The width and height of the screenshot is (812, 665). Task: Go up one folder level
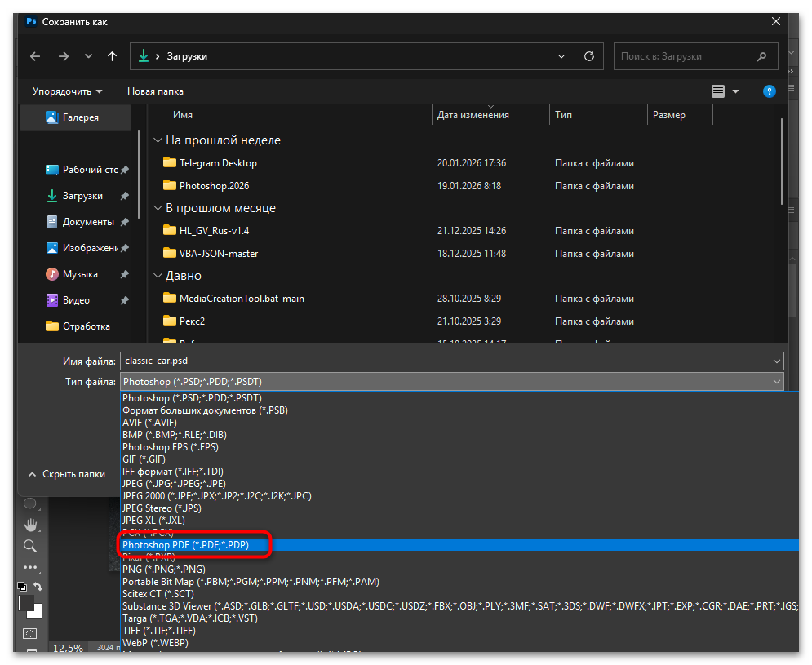pyautogui.click(x=112, y=56)
